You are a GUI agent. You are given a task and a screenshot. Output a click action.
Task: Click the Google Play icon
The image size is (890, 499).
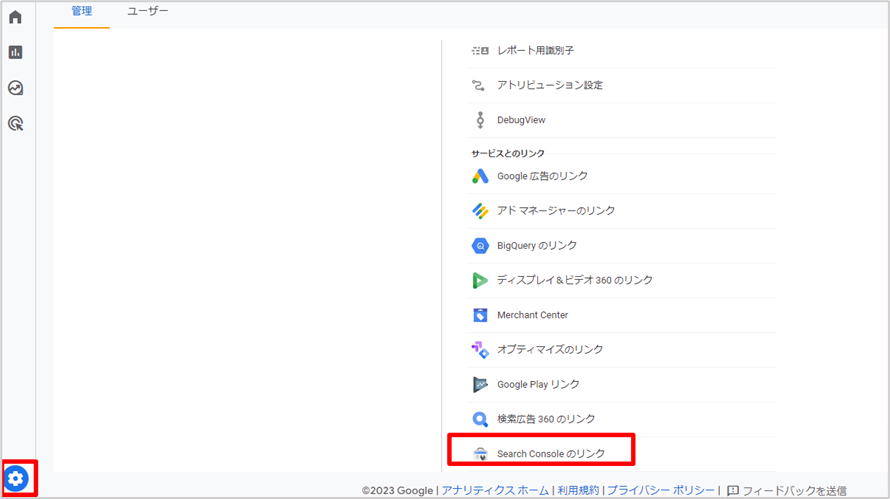(x=480, y=384)
